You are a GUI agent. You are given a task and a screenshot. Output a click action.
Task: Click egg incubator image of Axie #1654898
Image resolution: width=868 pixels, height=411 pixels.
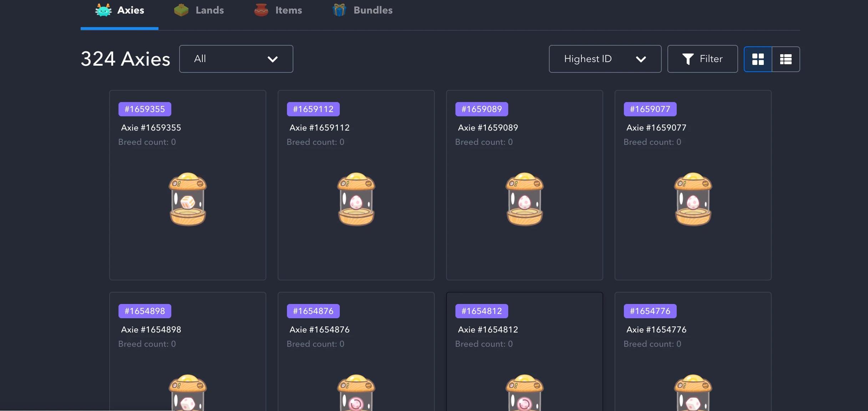188,392
